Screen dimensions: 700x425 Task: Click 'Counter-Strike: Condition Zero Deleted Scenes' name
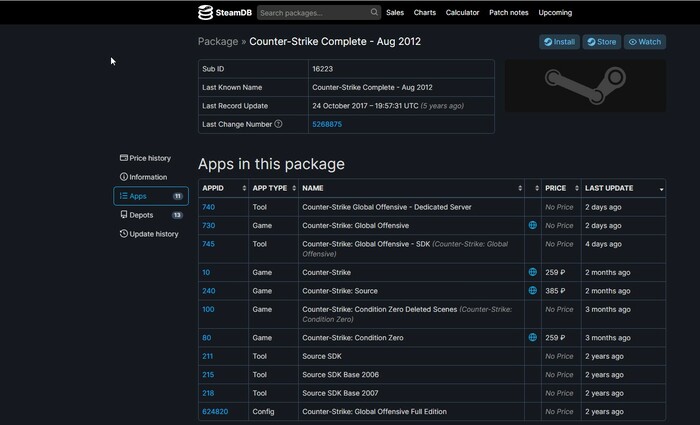click(x=379, y=309)
